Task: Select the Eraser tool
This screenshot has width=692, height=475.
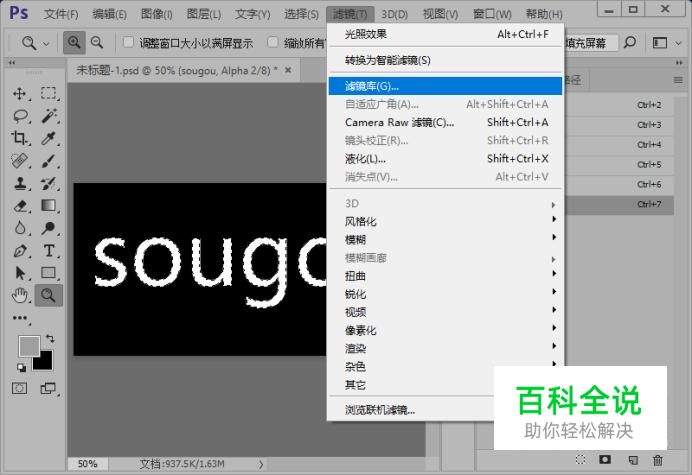Action: pyautogui.click(x=20, y=206)
